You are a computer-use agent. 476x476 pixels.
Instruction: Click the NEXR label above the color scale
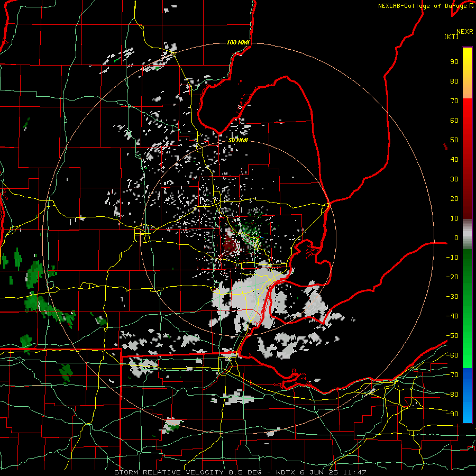click(x=464, y=32)
